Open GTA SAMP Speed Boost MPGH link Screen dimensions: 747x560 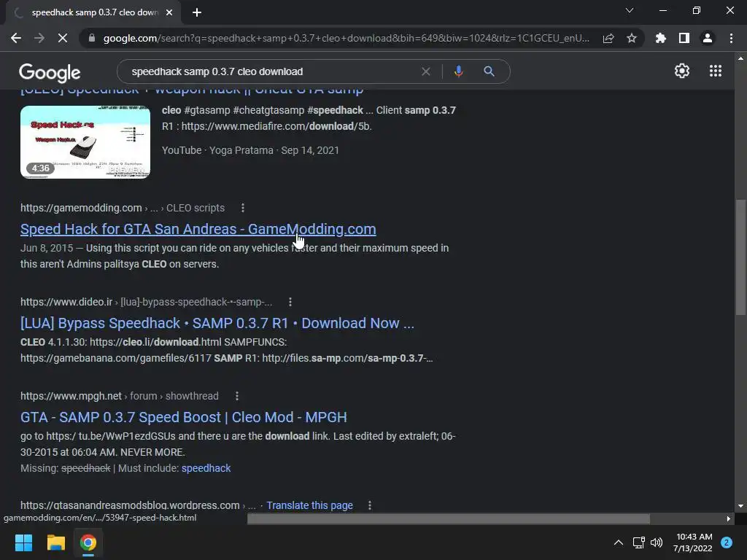tap(183, 417)
